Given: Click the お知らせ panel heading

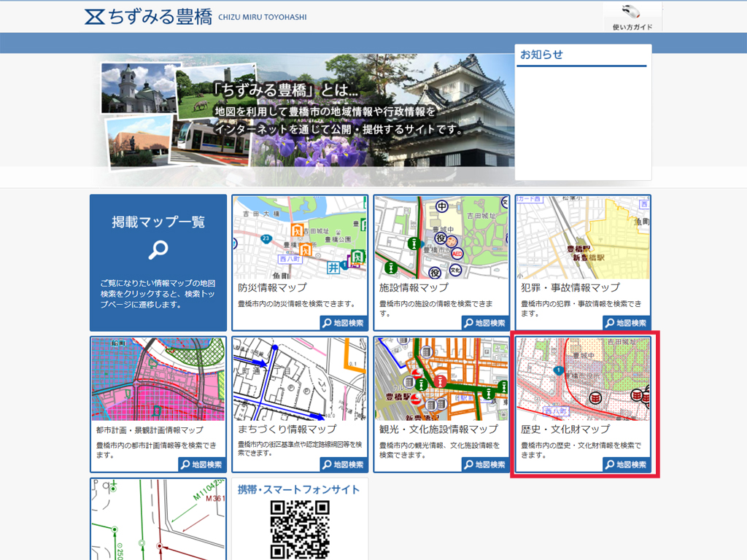Looking at the screenshot, I should pyautogui.click(x=542, y=55).
